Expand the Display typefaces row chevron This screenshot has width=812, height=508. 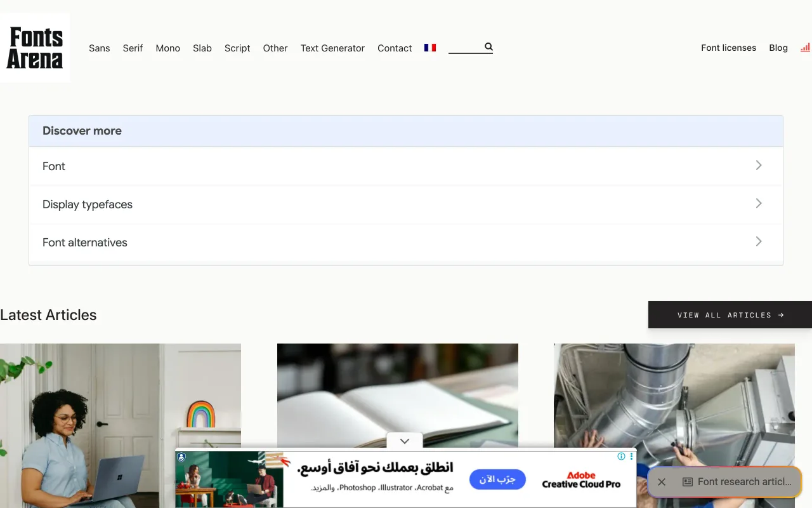(759, 204)
